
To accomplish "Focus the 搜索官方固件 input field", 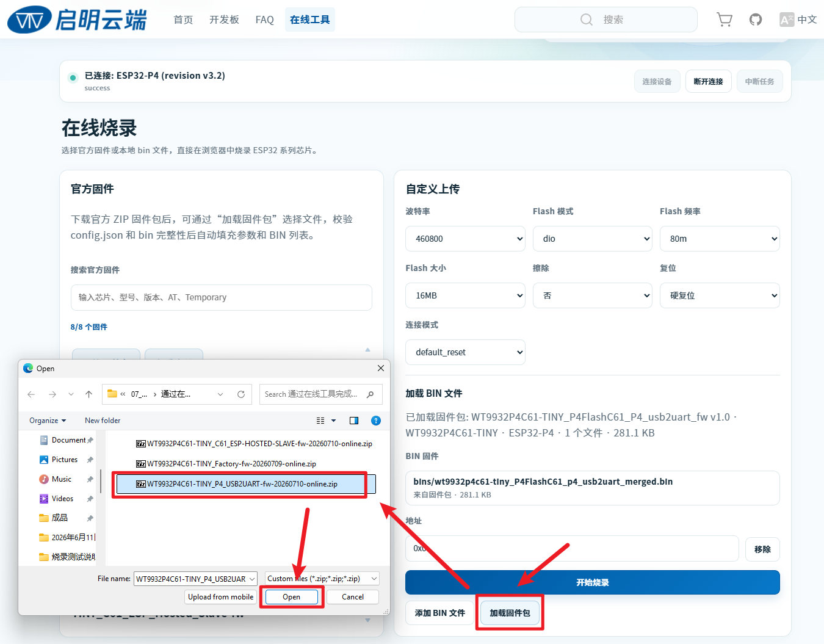I will (x=222, y=297).
